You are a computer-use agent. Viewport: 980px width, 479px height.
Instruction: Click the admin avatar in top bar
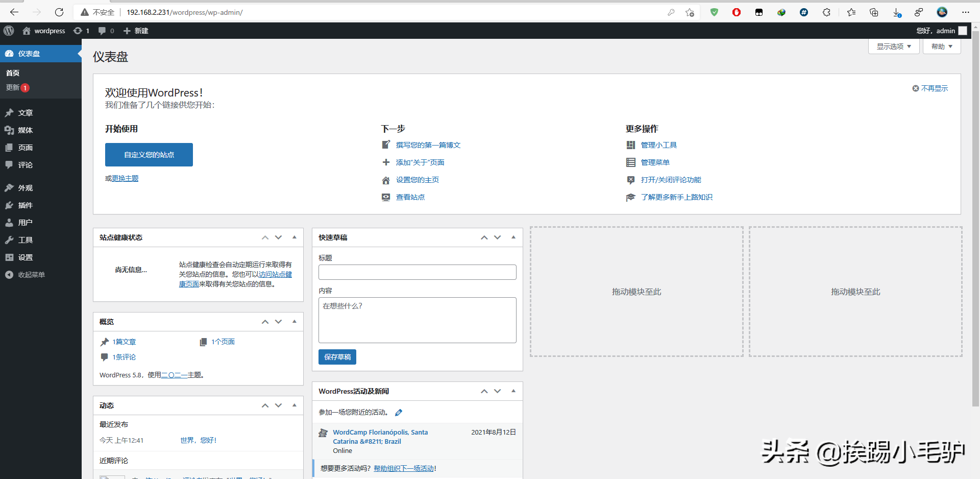(x=963, y=31)
